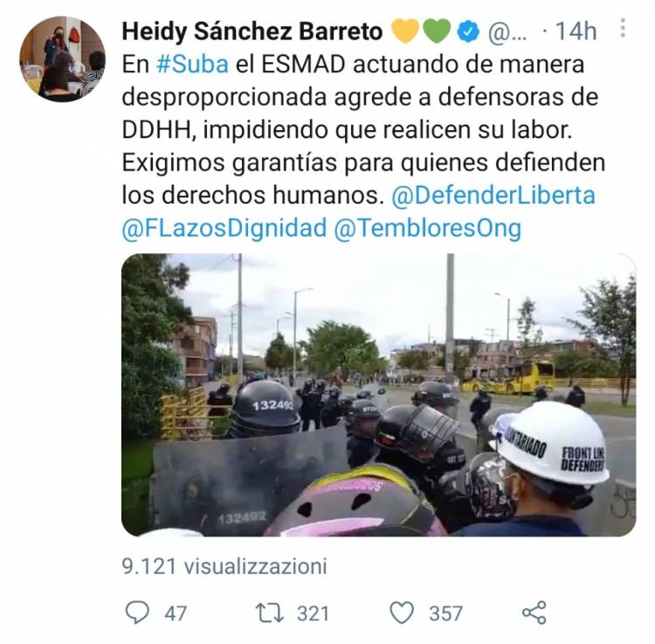655x644 pixels.
Task: Click the yellow heart emoji in name
Action: click(405, 31)
